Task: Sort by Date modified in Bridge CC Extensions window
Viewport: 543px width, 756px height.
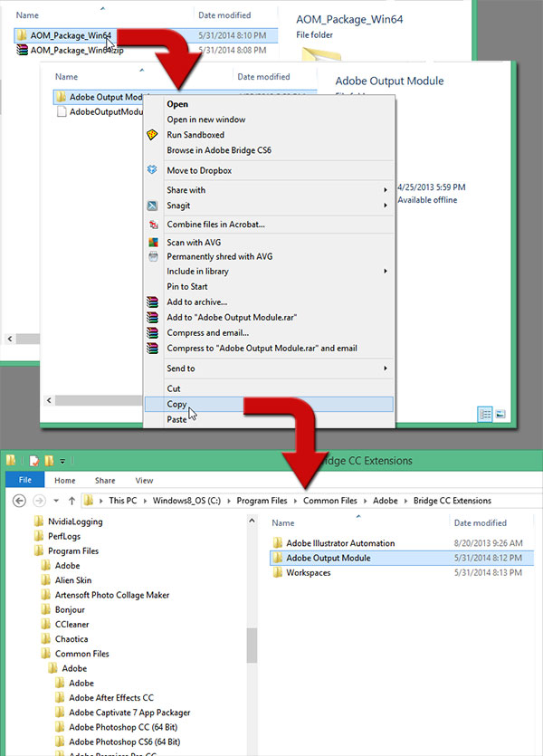Action: click(x=481, y=523)
